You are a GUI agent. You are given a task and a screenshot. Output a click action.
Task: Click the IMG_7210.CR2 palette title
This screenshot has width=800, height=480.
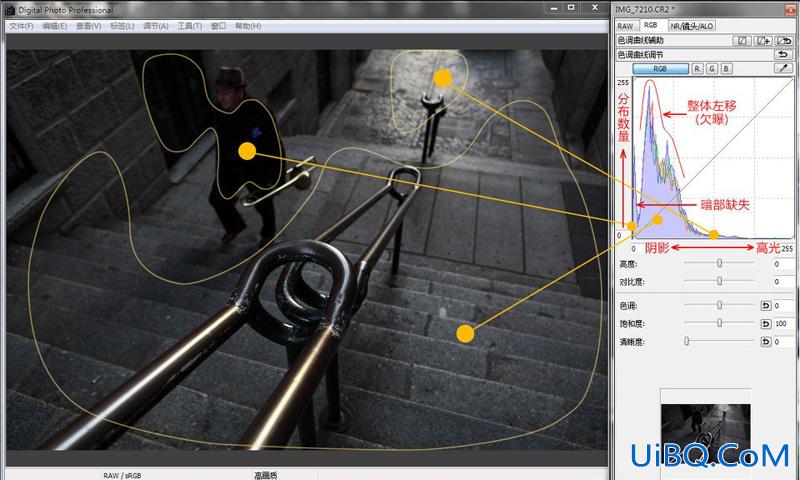tap(644, 9)
